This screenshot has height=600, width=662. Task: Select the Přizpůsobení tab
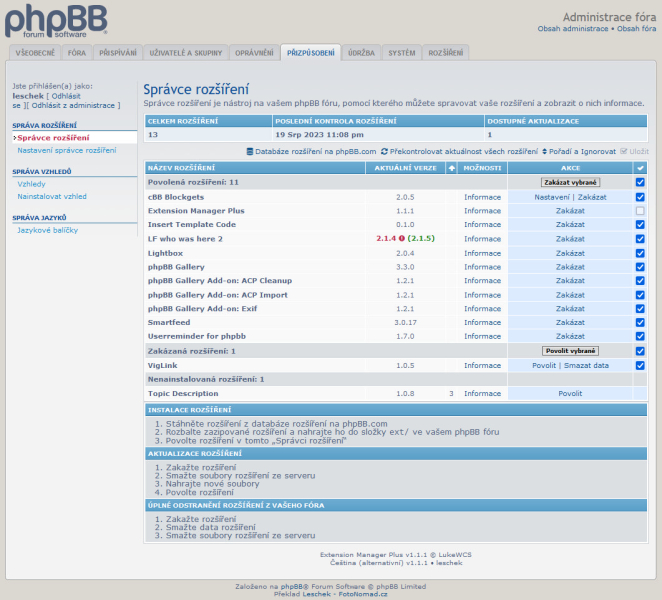tap(311, 53)
